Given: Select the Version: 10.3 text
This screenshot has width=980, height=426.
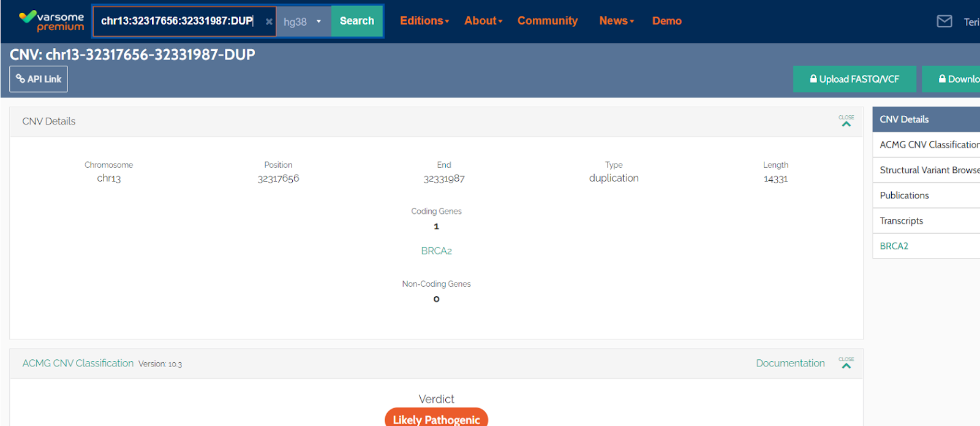Looking at the screenshot, I should point(160,364).
